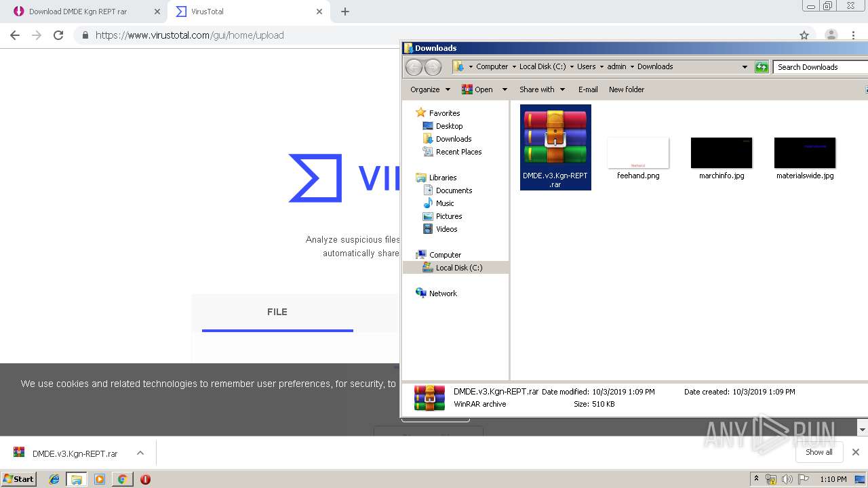Open the Share with menu
868x488 pixels.
[542, 89]
